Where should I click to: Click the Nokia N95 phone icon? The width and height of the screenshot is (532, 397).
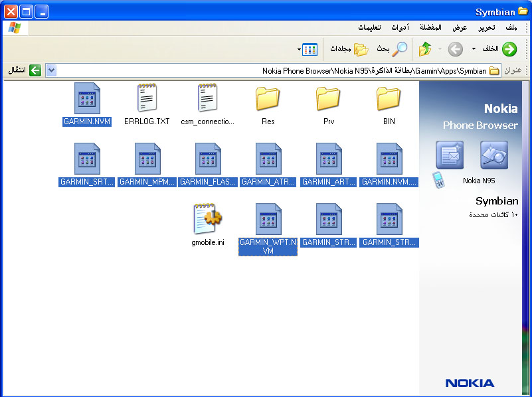tap(438, 180)
